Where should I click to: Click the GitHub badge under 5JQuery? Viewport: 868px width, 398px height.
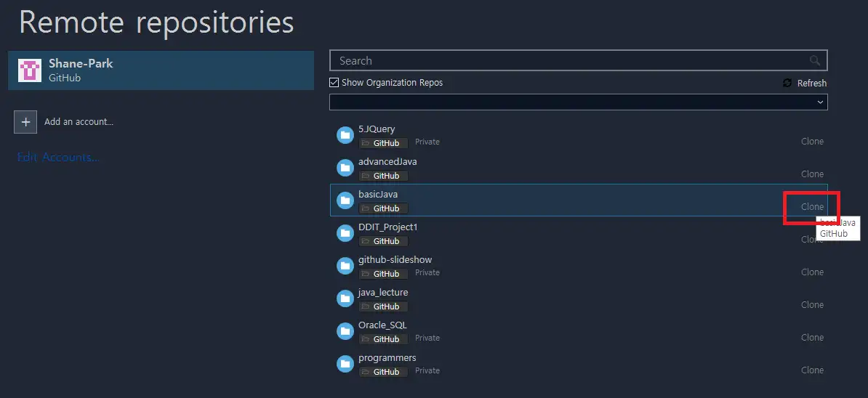[x=383, y=143]
